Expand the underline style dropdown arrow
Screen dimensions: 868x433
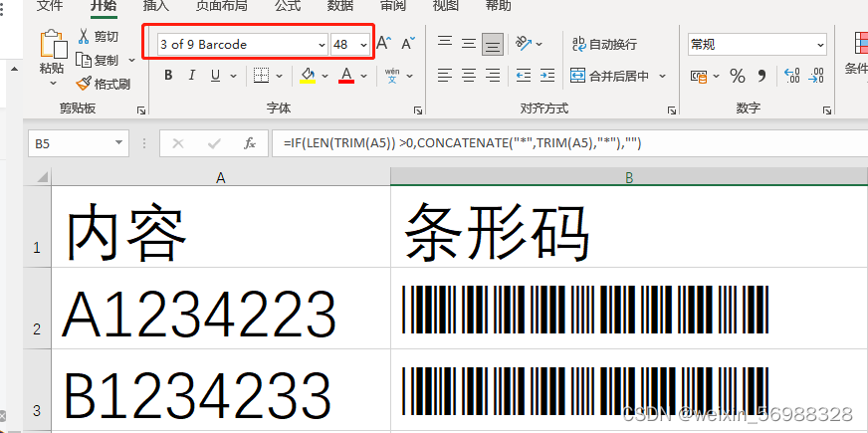pyautogui.click(x=233, y=76)
